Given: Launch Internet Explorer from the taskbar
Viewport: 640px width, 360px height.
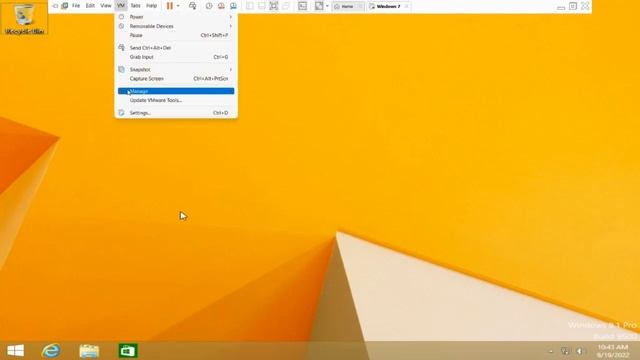Looking at the screenshot, I should (x=51, y=350).
